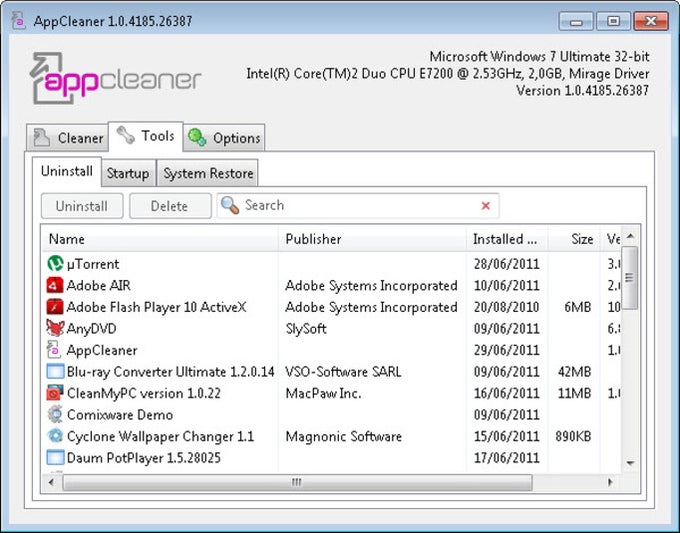Click the CleanMyPC icon
This screenshot has width=680, height=533.
point(55,393)
